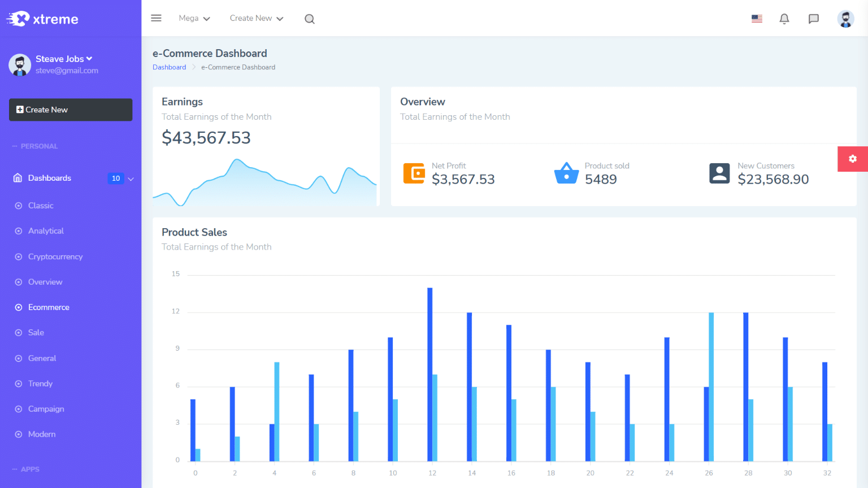Click Steave Jobs sidebar profile picture
This screenshot has height=488, width=868.
(x=20, y=65)
